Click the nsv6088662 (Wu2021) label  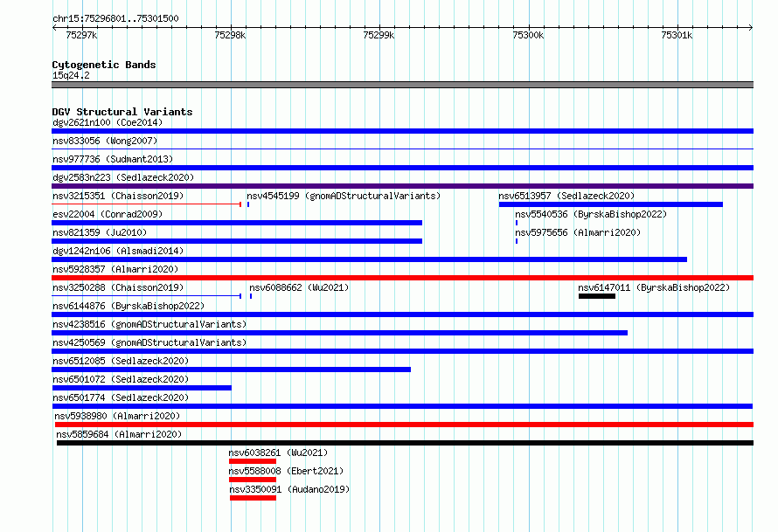pos(299,287)
